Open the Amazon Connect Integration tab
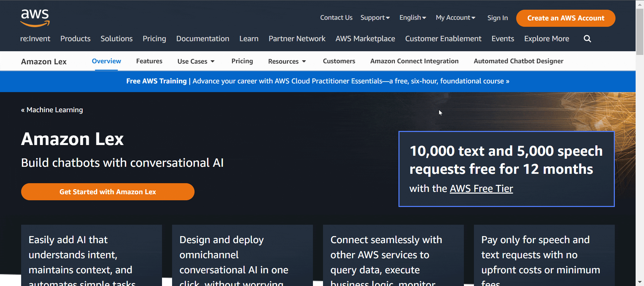 point(414,61)
